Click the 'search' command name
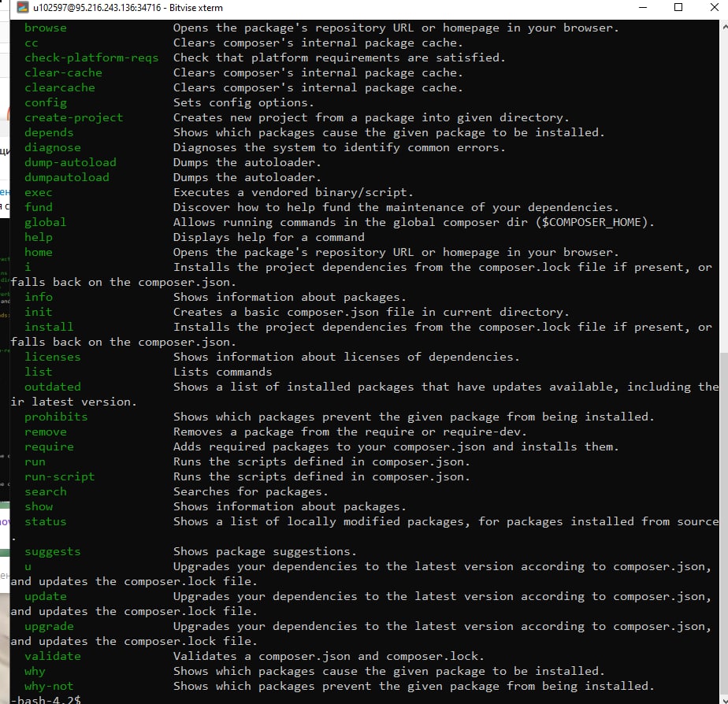The width and height of the screenshot is (728, 704). coord(46,491)
